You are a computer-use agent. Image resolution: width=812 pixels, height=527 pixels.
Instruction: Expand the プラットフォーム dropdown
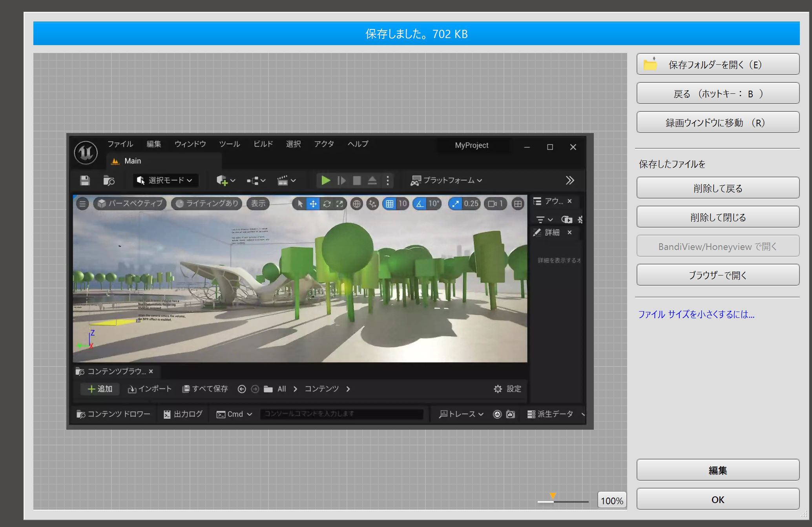point(446,181)
